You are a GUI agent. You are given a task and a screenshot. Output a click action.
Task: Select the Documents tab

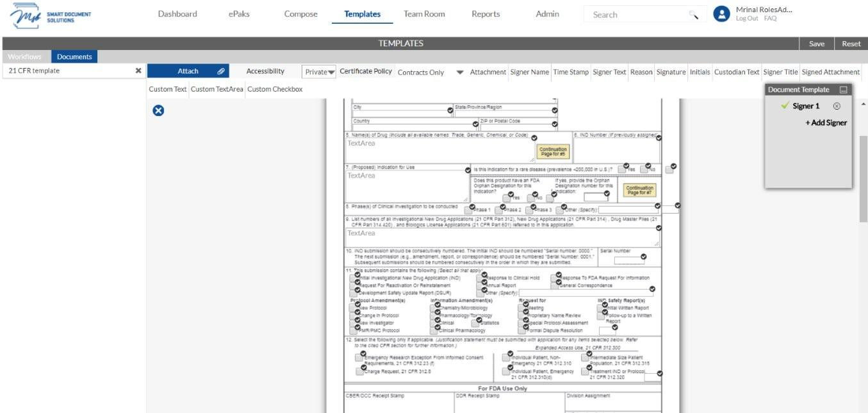(74, 56)
